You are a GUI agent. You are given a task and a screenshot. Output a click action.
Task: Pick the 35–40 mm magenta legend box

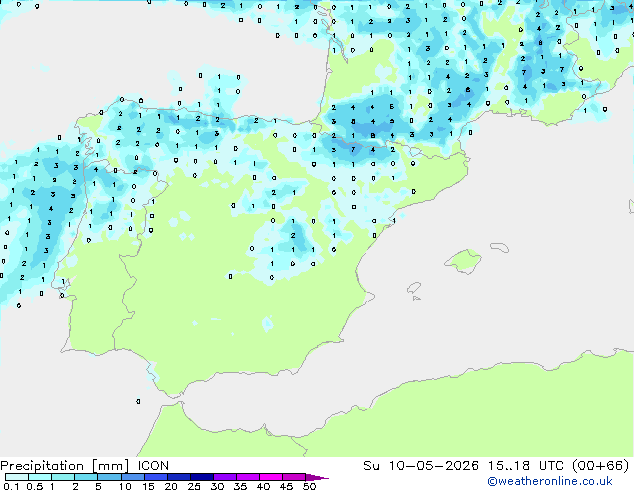point(247,477)
